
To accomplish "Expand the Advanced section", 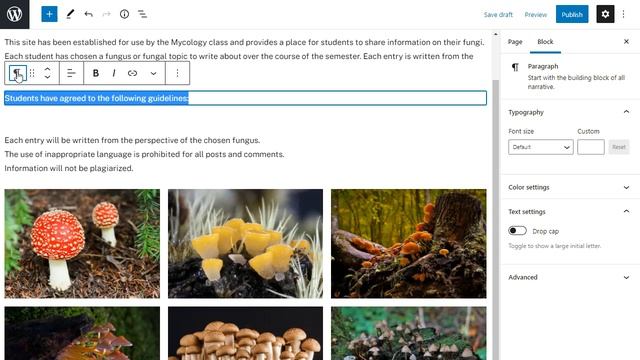I will click(569, 277).
